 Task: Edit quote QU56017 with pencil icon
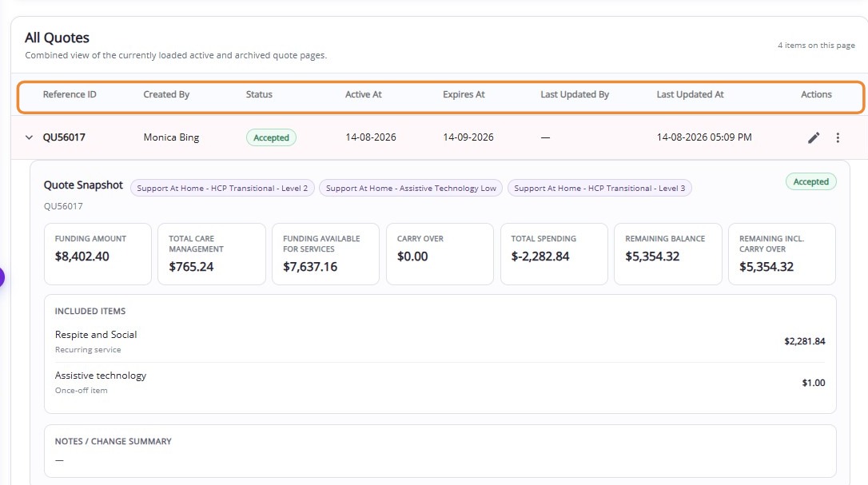click(x=813, y=138)
